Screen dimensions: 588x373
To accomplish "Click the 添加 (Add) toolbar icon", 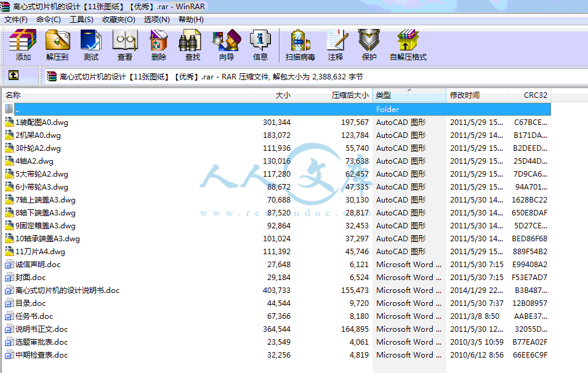I will (23, 40).
